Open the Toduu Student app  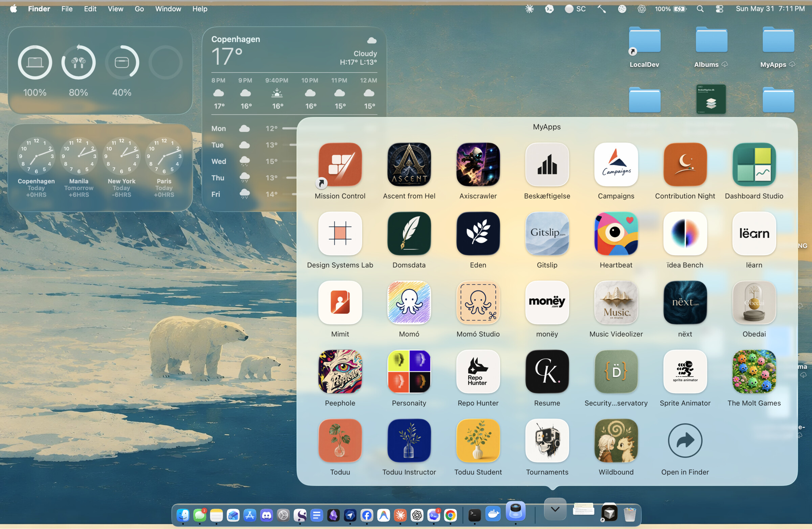pos(478,440)
